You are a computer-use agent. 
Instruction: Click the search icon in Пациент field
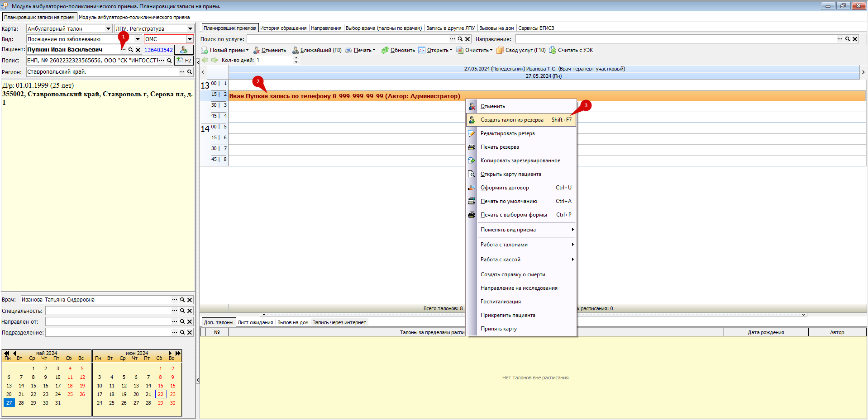(131, 50)
